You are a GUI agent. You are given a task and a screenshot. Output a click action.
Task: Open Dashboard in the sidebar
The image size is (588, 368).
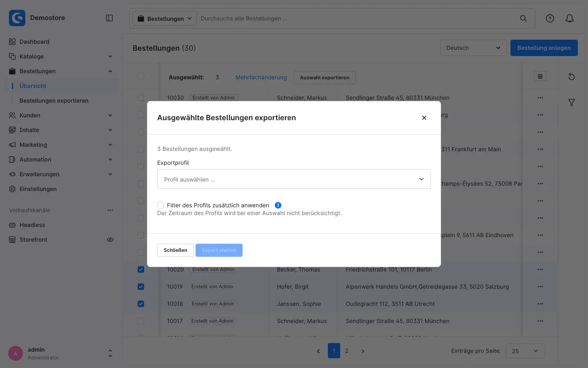(60, 42)
